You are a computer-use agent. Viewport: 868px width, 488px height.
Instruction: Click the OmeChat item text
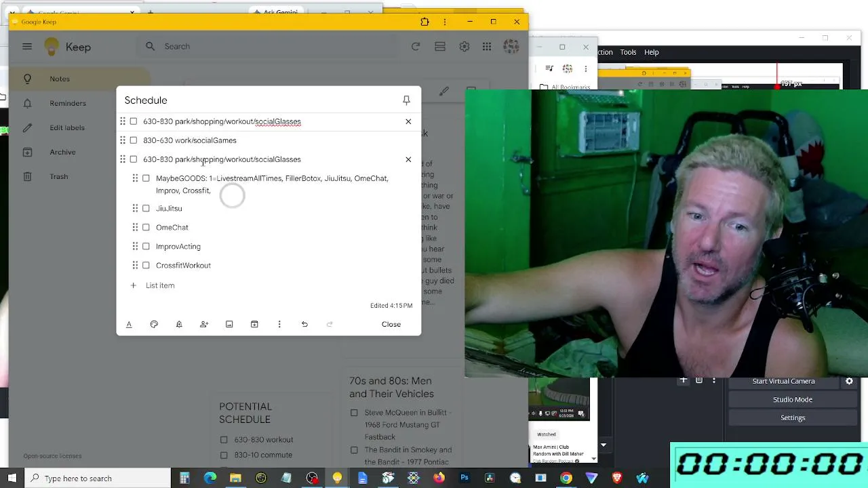tap(172, 228)
